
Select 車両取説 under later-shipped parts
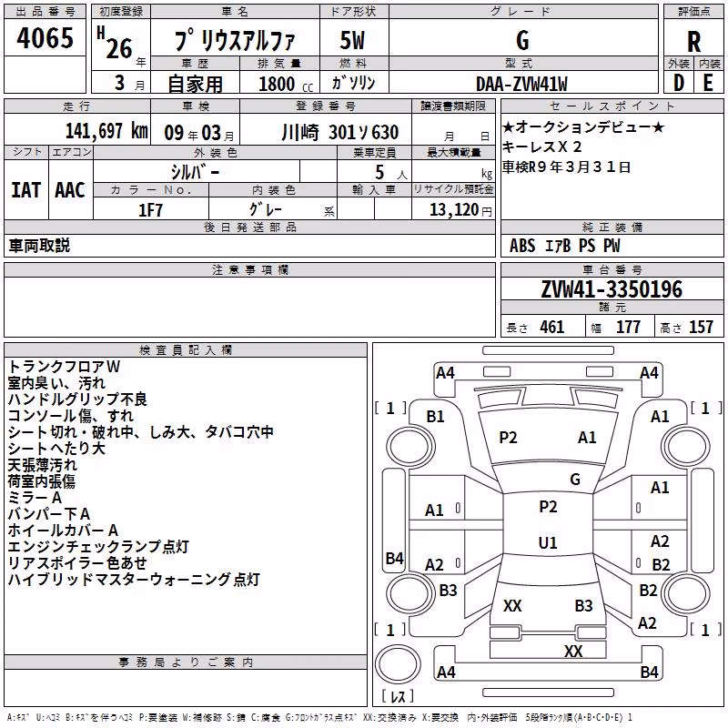(x=39, y=246)
